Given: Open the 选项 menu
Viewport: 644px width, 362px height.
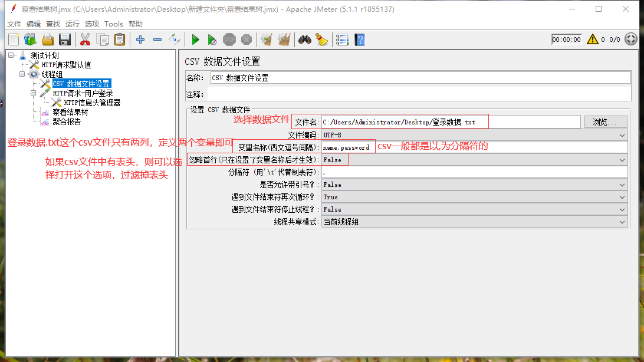Looking at the screenshot, I should pos(91,24).
